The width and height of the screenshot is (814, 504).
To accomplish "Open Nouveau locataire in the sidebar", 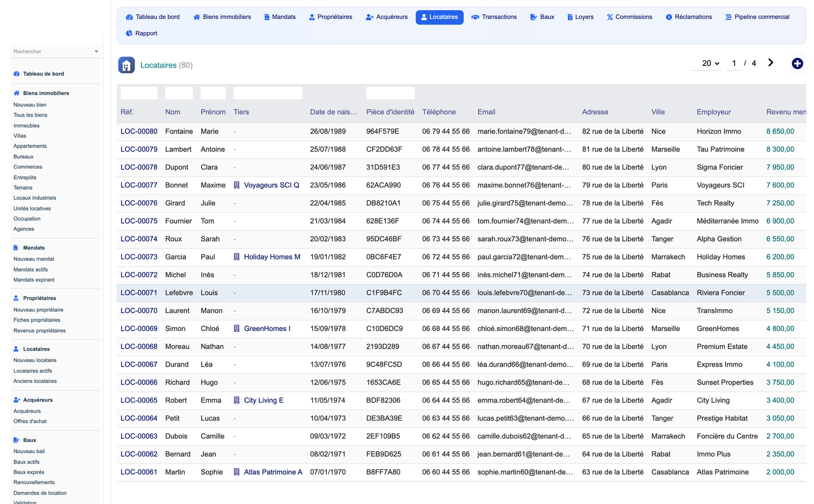I will (35, 360).
